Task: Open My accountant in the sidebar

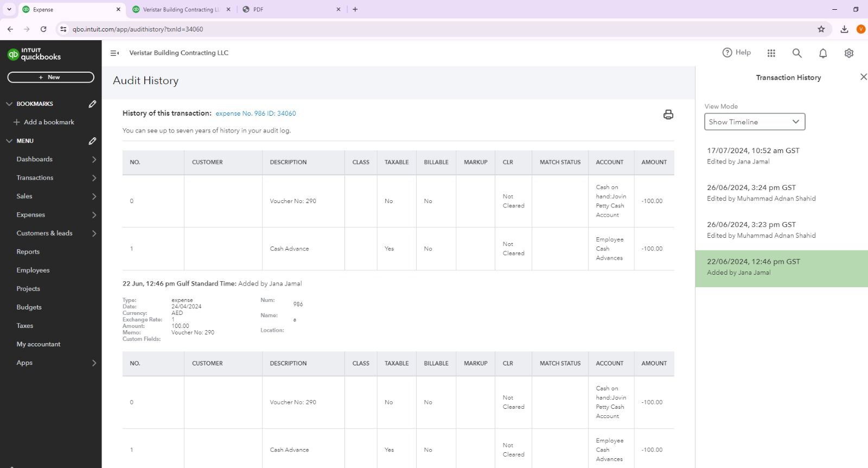Action: (x=39, y=344)
